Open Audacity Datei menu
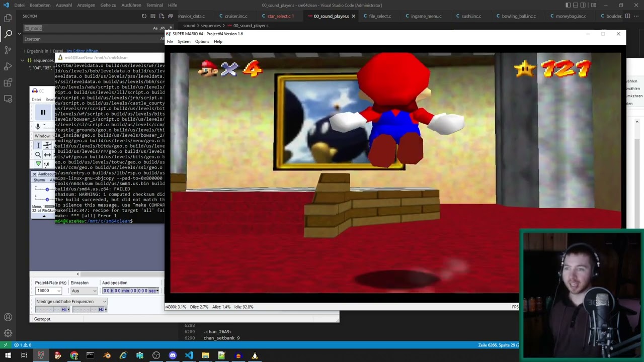 click(x=36, y=99)
